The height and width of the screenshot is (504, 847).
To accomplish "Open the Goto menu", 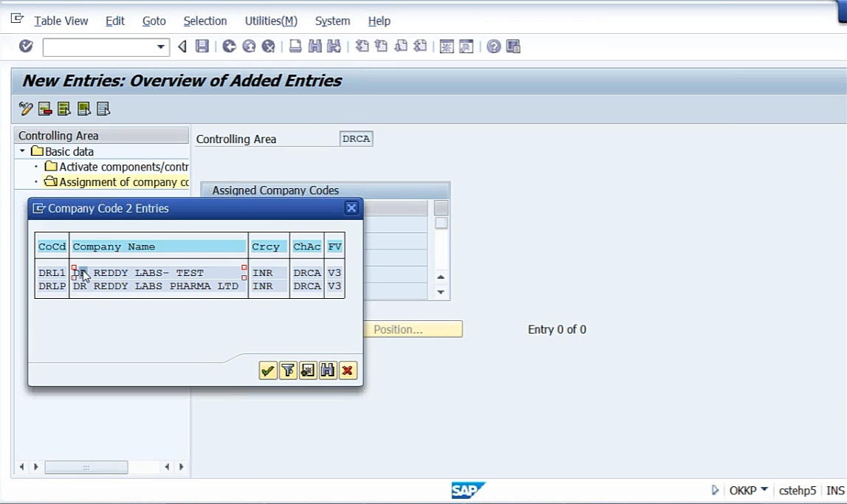I will (154, 21).
